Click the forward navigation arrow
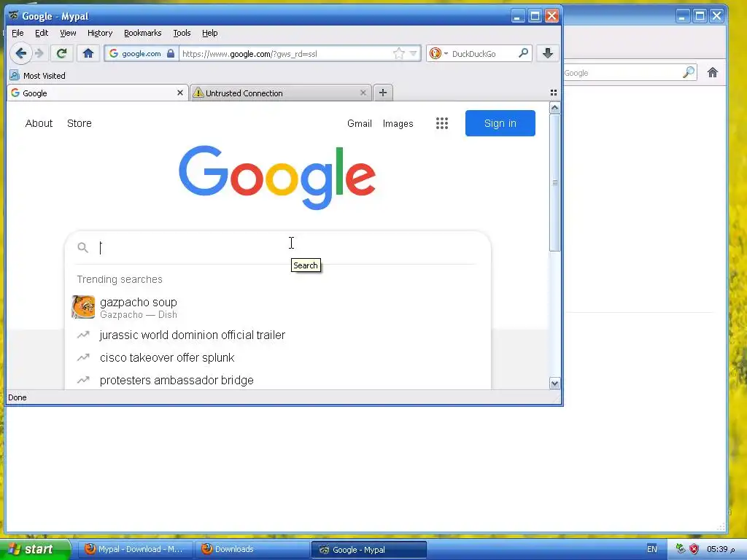 [x=39, y=53]
